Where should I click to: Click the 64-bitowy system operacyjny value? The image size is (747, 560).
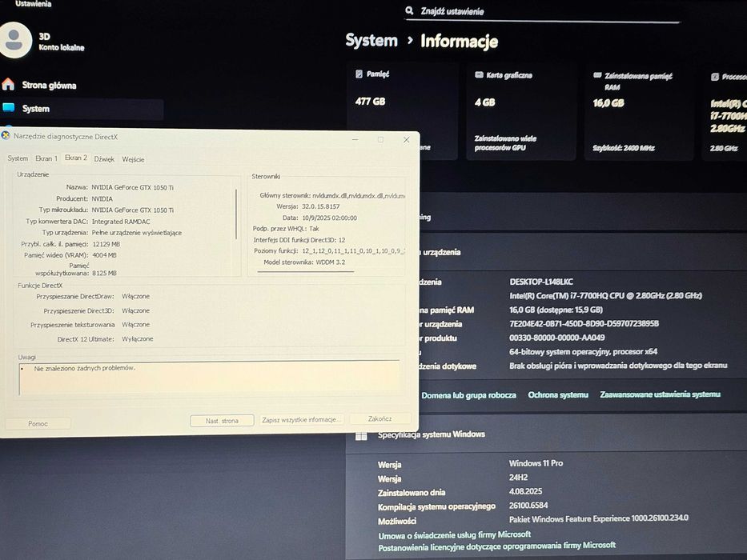pos(583,351)
